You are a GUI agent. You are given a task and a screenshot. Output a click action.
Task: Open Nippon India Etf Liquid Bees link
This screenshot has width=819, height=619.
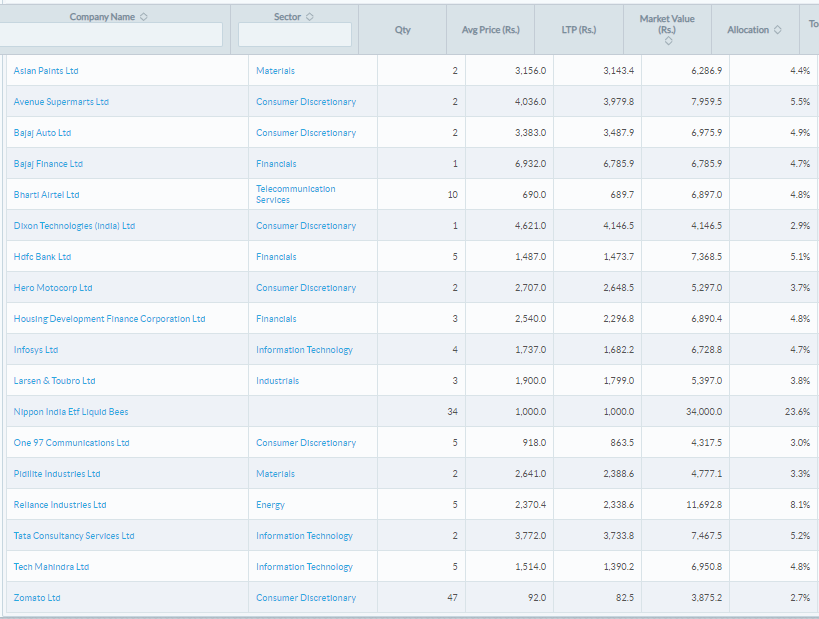click(71, 412)
